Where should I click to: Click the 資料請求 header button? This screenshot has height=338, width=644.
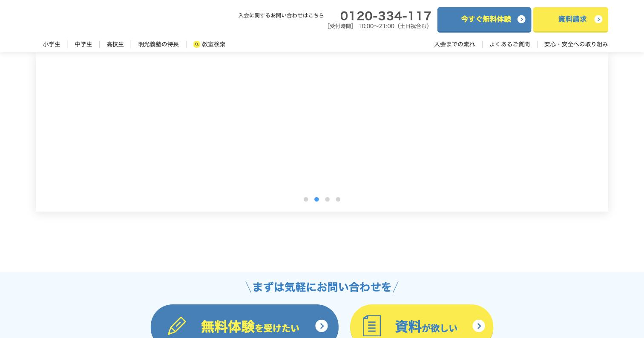(x=571, y=20)
